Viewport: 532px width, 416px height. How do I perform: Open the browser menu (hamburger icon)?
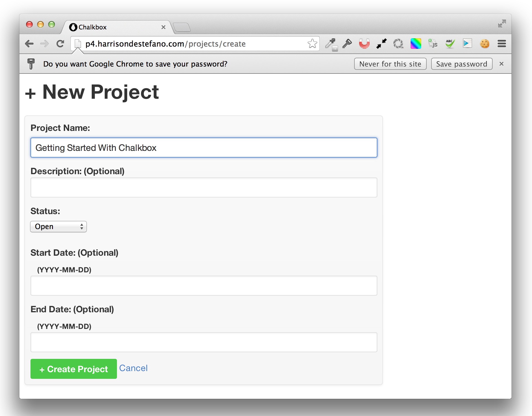pos(502,43)
